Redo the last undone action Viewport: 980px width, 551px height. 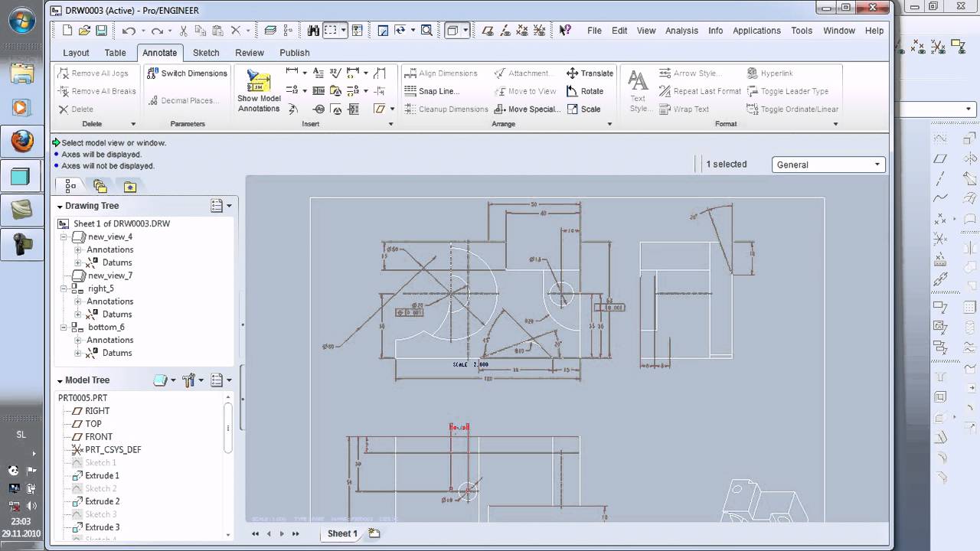point(157,31)
